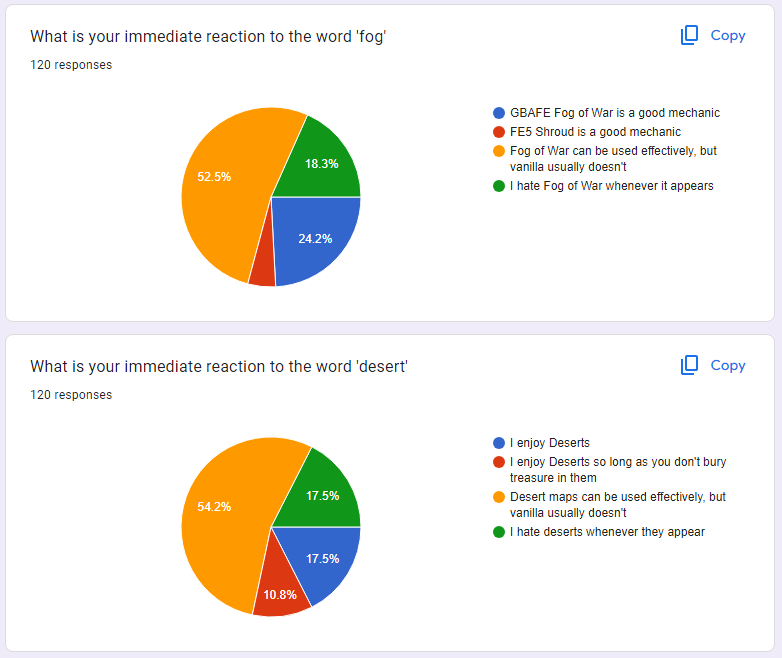The height and width of the screenshot is (658, 782).
Task: Select the 24.2% blue fog pie slice
Action: [x=314, y=239]
